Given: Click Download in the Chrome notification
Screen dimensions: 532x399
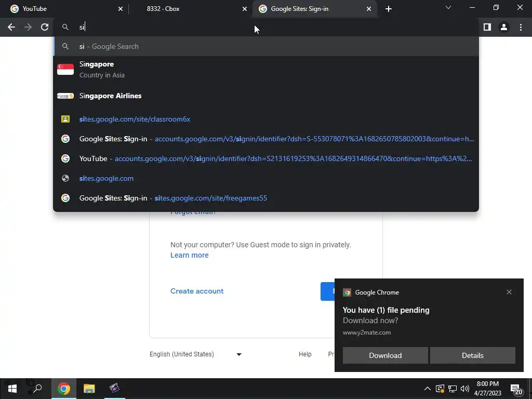Looking at the screenshot, I should 385,355.
